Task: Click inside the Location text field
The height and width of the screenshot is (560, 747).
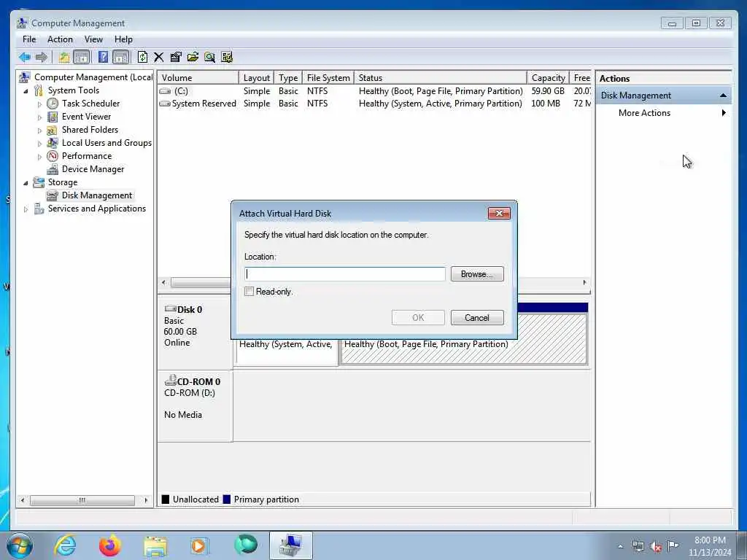Action: pyautogui.click(x=345, y=274)
